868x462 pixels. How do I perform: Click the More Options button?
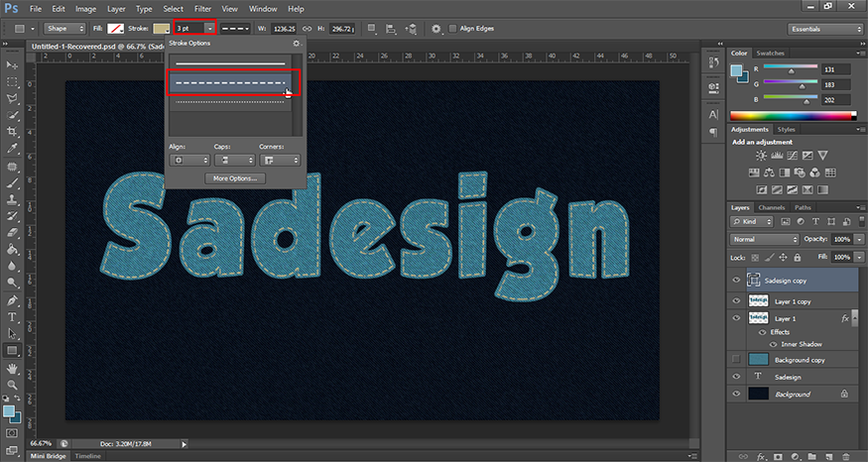point(235,178)
